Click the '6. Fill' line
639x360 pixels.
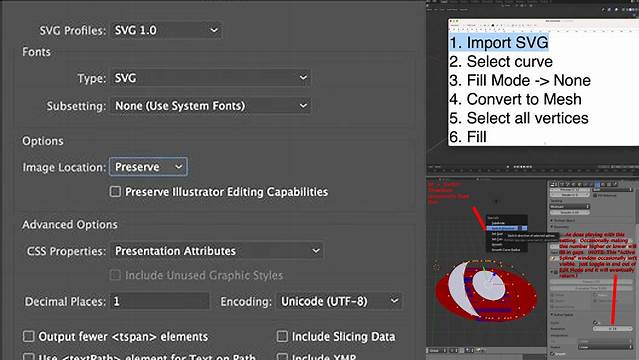[468, 137]
